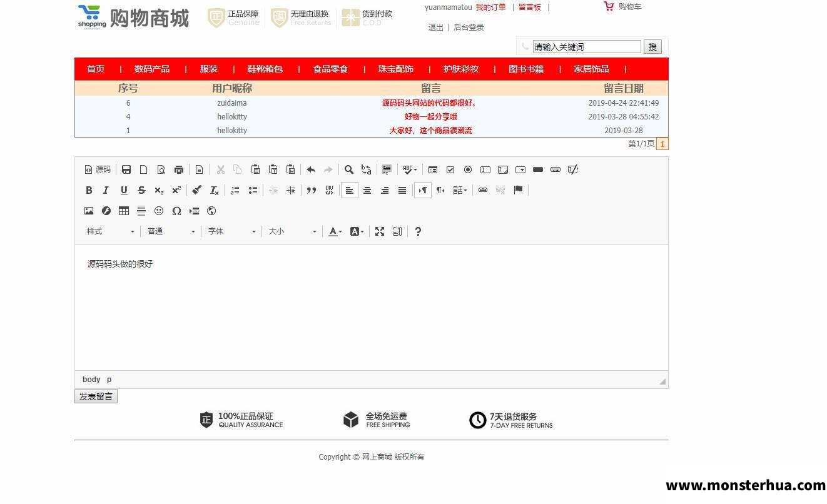Set text direction left to right
The height and width of the screenshot is (504, 827).
(423, 190)
